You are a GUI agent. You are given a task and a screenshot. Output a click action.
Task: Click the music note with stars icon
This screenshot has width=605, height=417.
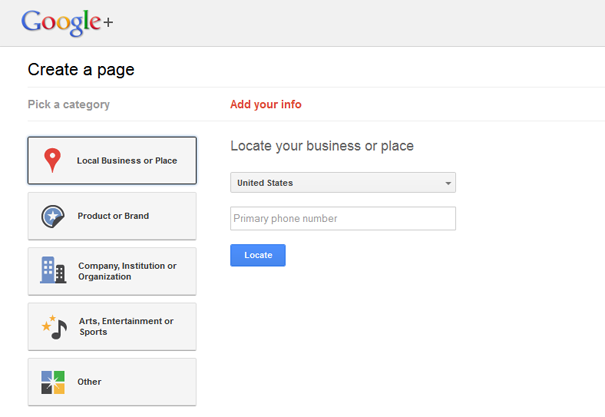[54, 326]
